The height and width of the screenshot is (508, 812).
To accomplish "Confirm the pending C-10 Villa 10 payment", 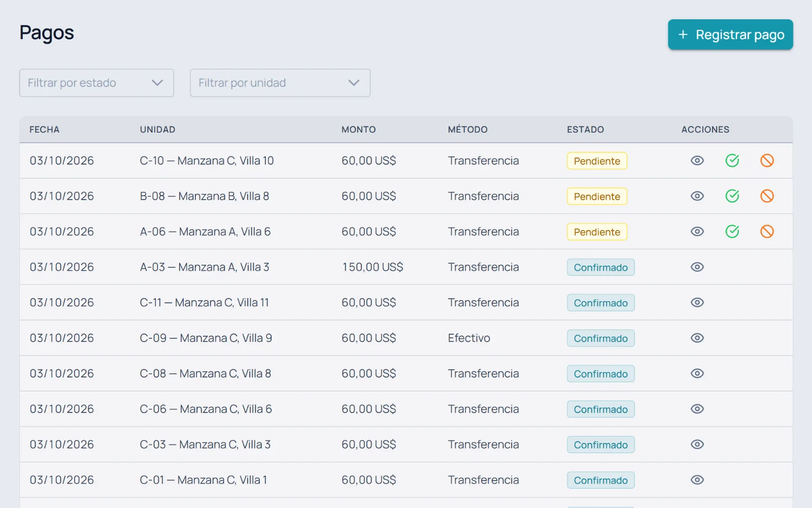I will (732, 161).
